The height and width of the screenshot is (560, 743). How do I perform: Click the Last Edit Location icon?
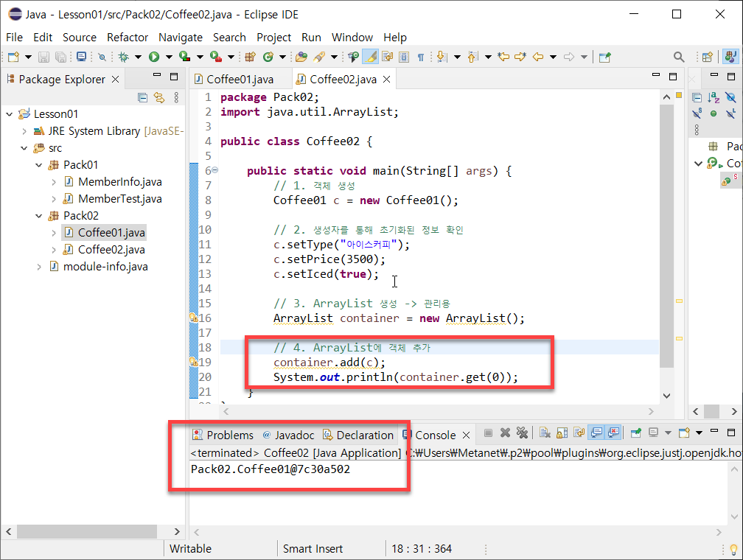(503, 57)
